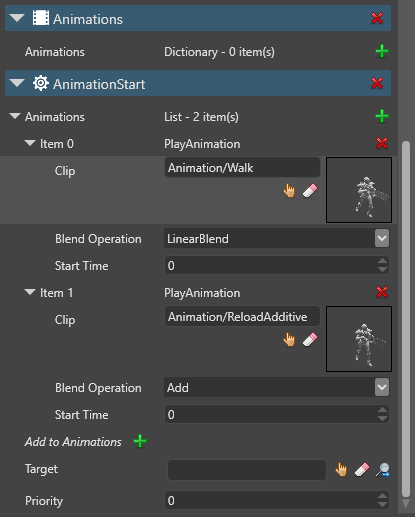This screenshot has height=517, width=415.
Task: Click the scrollbar down arrow
Action: point(406,503)
